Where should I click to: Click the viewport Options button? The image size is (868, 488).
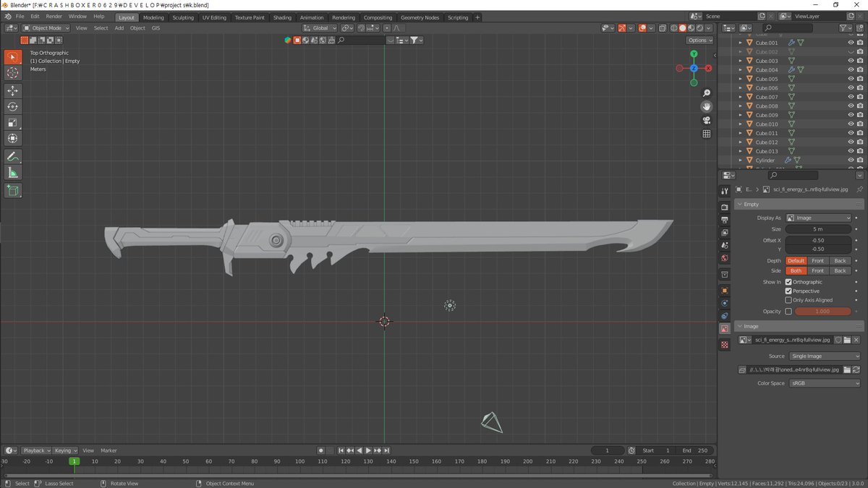coord(699,40)
